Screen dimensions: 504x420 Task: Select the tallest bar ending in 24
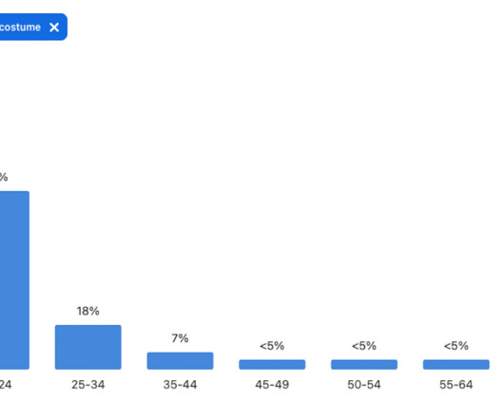14,280
